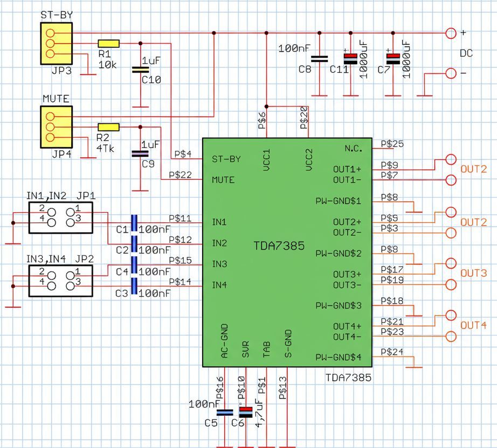Screen dimensions: 497x448
Task: Click the MUTE label above JP4
Action: coord(56,99)
